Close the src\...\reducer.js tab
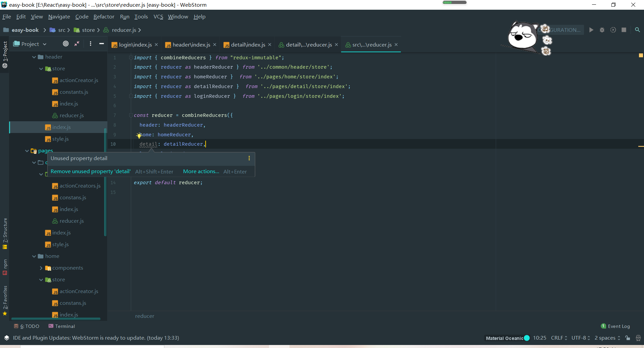 (396, 45)
